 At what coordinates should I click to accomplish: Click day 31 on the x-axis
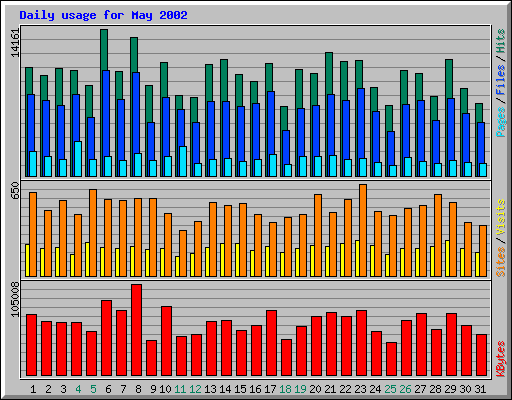(480, 389)
